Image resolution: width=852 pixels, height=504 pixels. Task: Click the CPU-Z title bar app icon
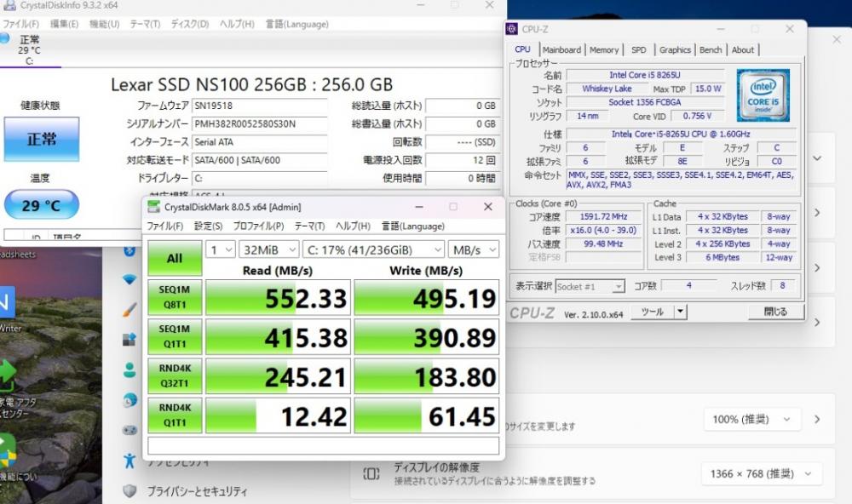pyautogui.click(x=512, y=29)
